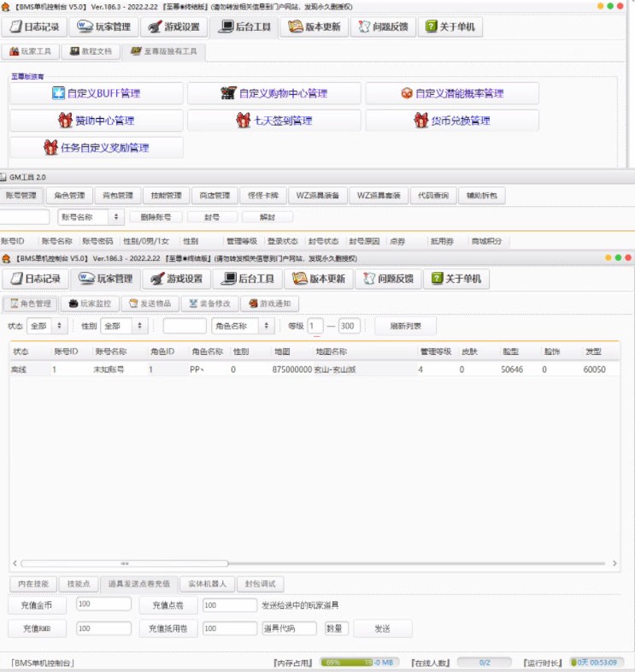Switch to the 发送物品 sub-tab
Image resolution: width=635 pixels, height=672 pixels.
point(150,304)
